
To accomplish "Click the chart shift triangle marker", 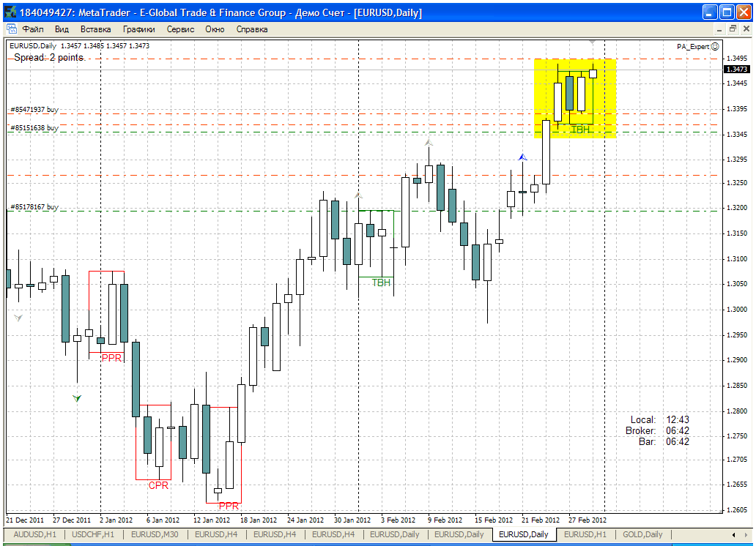I will 593,43.
